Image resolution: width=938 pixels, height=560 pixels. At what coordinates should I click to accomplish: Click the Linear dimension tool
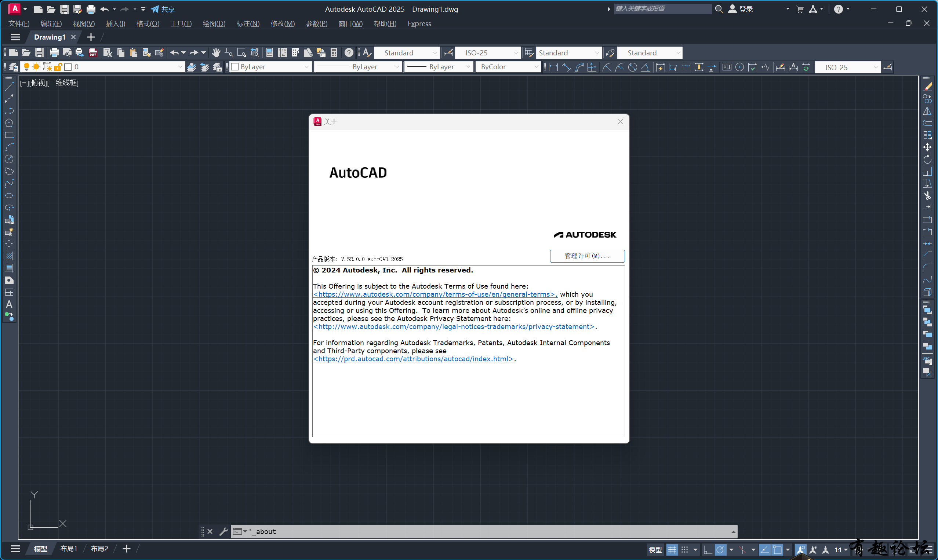point(553,67)
